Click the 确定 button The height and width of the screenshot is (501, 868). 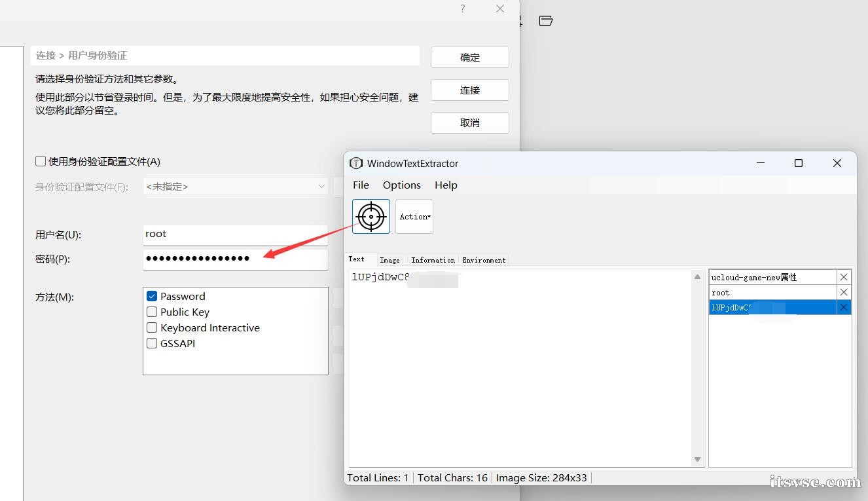[470, 57]
